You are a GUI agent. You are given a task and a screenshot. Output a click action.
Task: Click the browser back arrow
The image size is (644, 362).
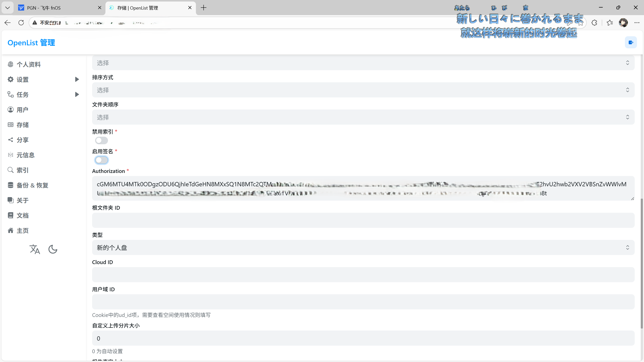pyautogui.click(x=8, y=23)
